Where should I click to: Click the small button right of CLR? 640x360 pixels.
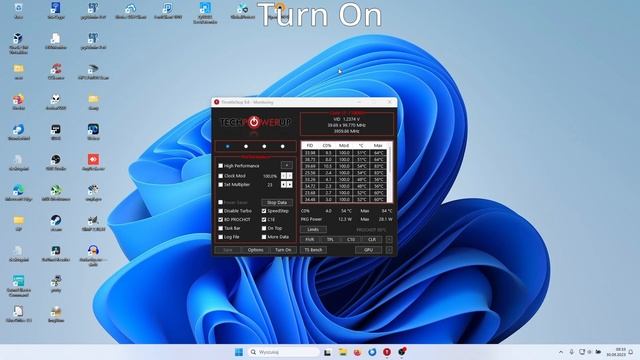pyautogui.click(x=389, y=240)
